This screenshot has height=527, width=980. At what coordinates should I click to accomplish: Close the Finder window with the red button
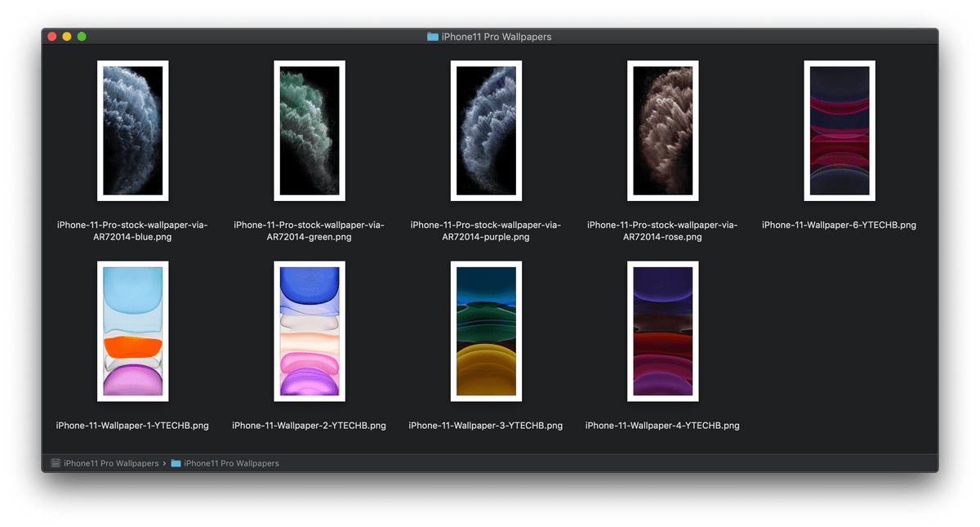click(x=52, y=37)
